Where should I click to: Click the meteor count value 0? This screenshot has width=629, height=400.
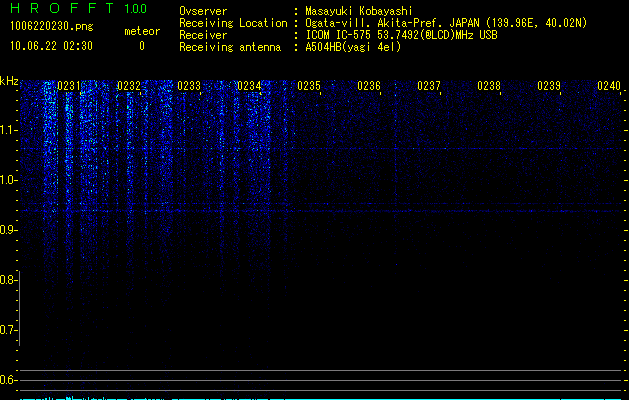pos(142,46)
